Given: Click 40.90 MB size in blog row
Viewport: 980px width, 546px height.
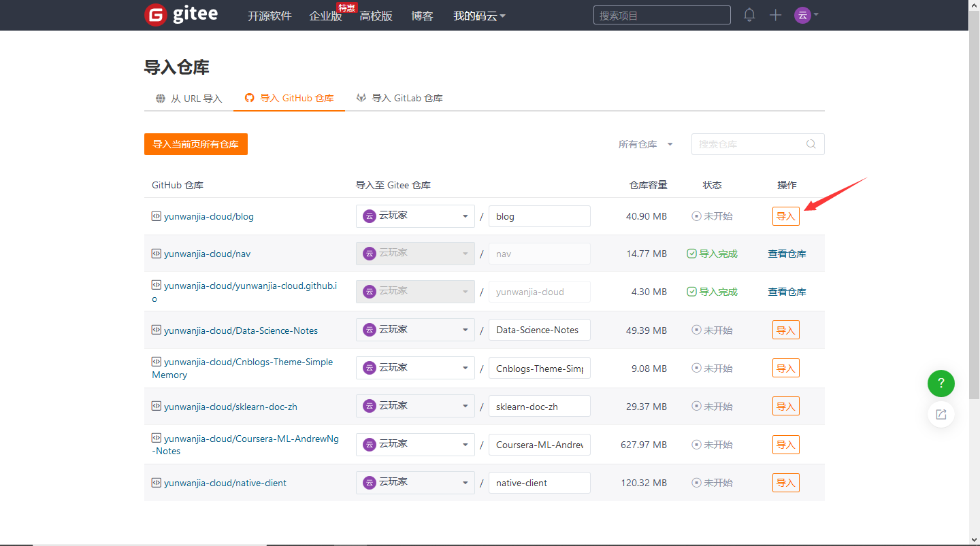Looking at the screenshot, I should 647,216.
